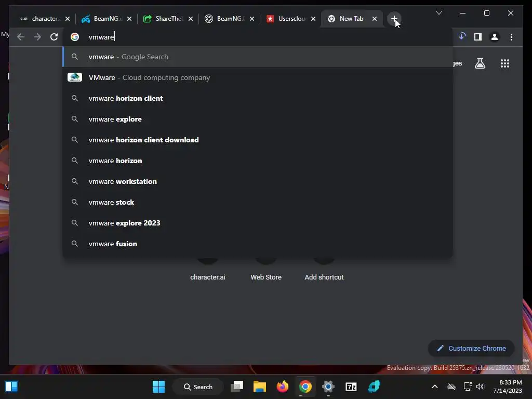Image resolution: width=532 pixels, height=399 pixels.
Task: Close the character.ai tab
Action: [x=68, y=19]
